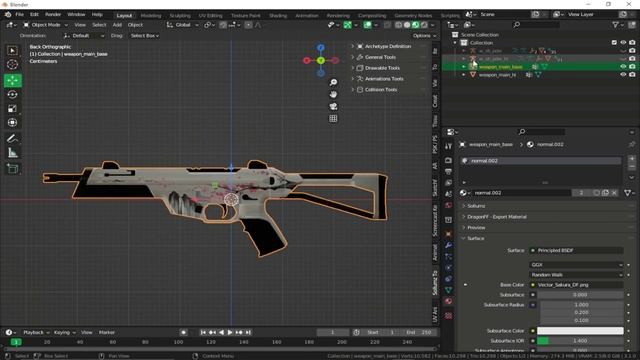
Task: Click the End frame 250 field
Action: pos(419,333)
